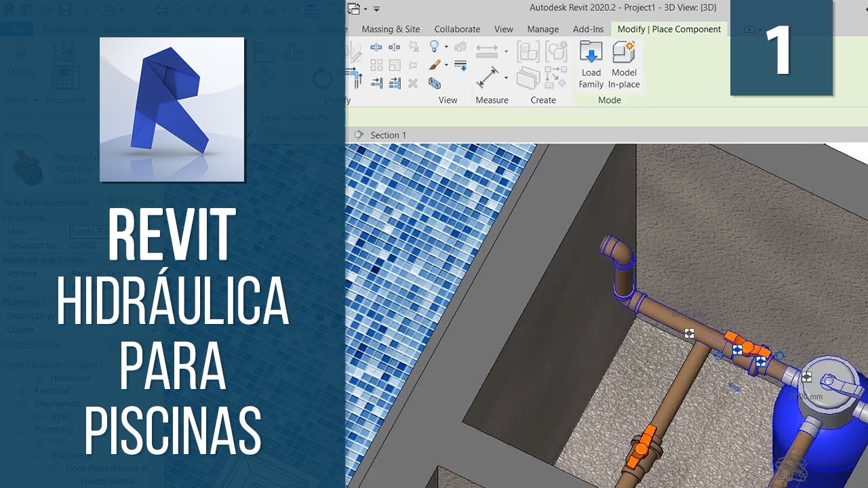Select the Modify | Place Component tab
Image resolution: width=868 pixels, height=488 pixels.
pos(669,29)
